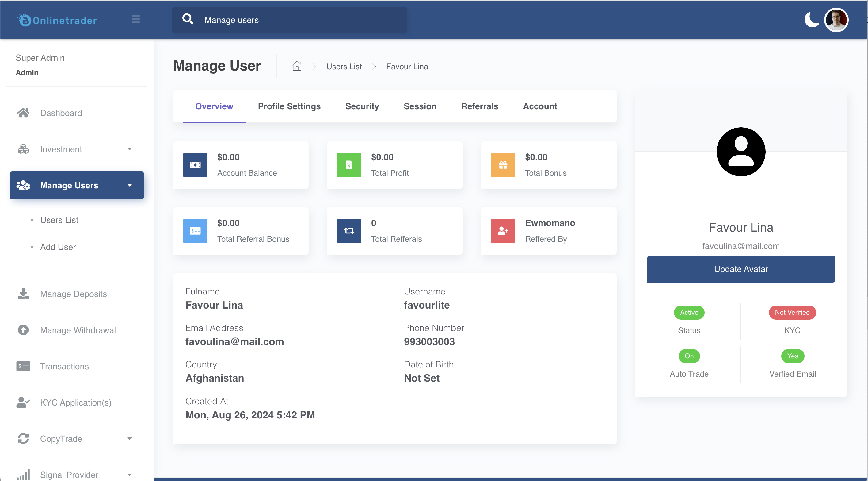Click the search magnifier icon
This screenshot has width=868, height=481.
188,19
